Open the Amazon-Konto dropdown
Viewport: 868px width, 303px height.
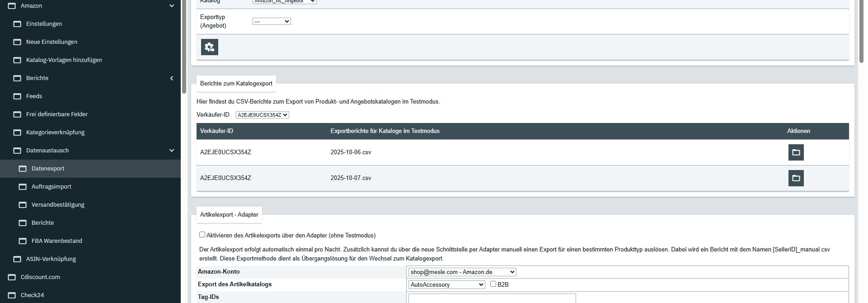click(462, 272)
